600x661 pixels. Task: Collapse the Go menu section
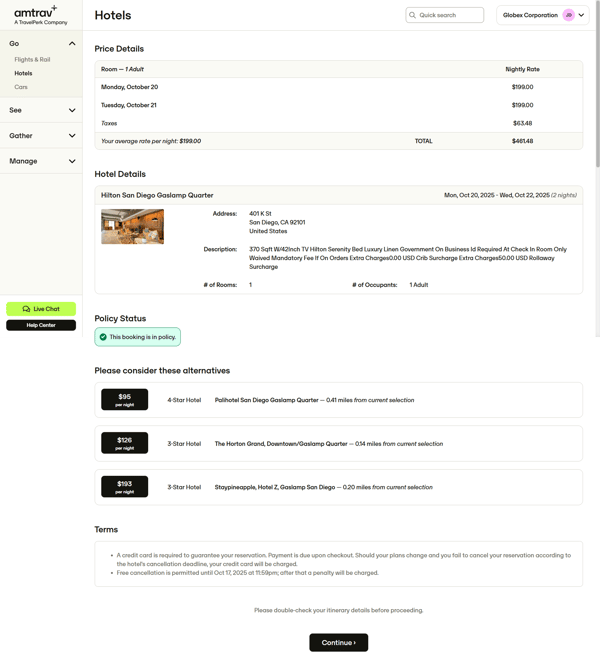[72, 44]
